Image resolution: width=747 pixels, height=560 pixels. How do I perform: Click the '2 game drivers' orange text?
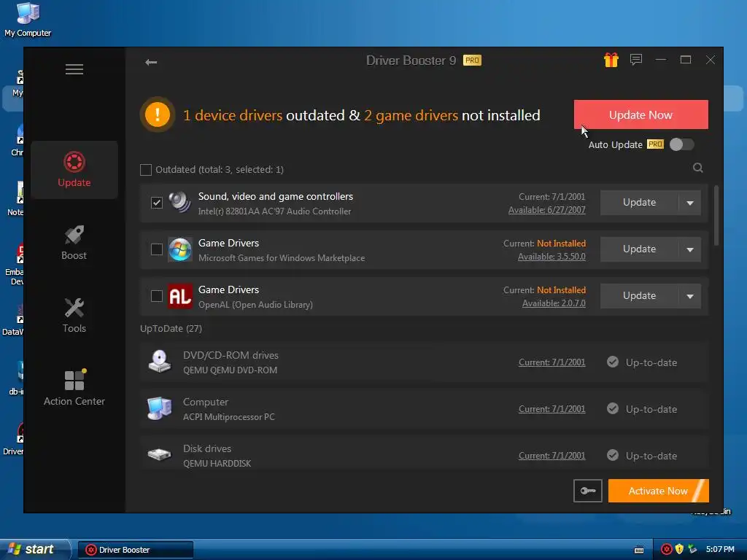[411, 115]
